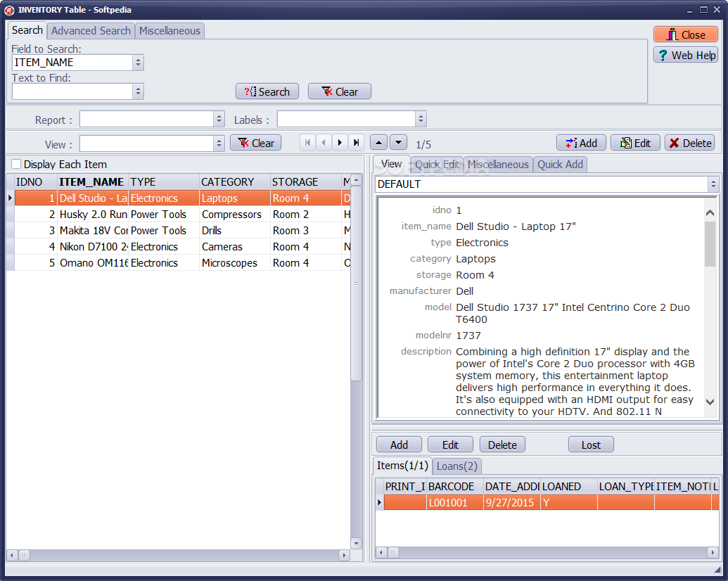Viewport: 728px width, 581px height.
Task: Open the Labels dropdown
Action: coord(421,119)
